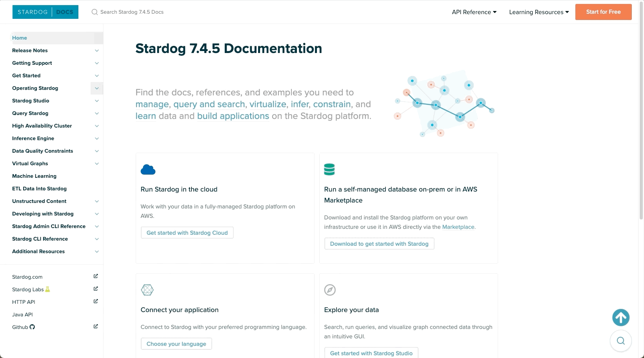This screenshot has width=644, height=358.
Task: Click external link icon beside Github
Action: click(x=96, y=327)
